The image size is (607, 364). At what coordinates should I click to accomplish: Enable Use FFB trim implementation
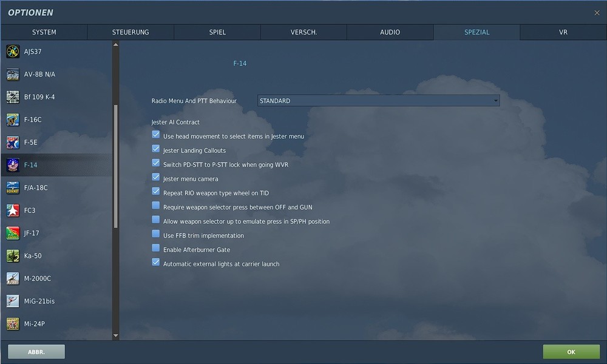[x=155, y=234]
